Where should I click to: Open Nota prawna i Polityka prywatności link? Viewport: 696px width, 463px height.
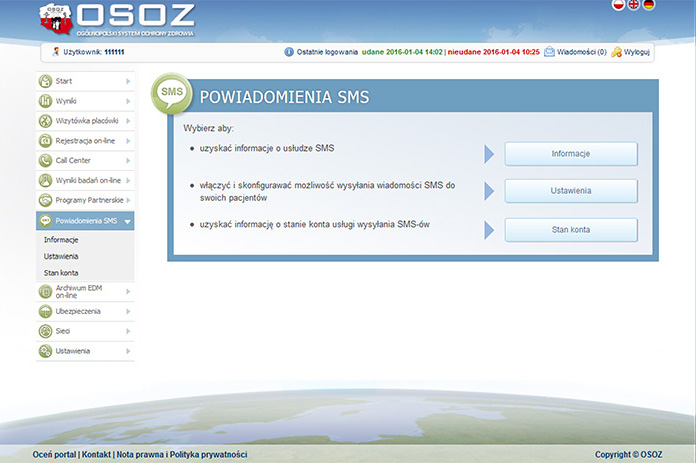(x=182, y=455)
